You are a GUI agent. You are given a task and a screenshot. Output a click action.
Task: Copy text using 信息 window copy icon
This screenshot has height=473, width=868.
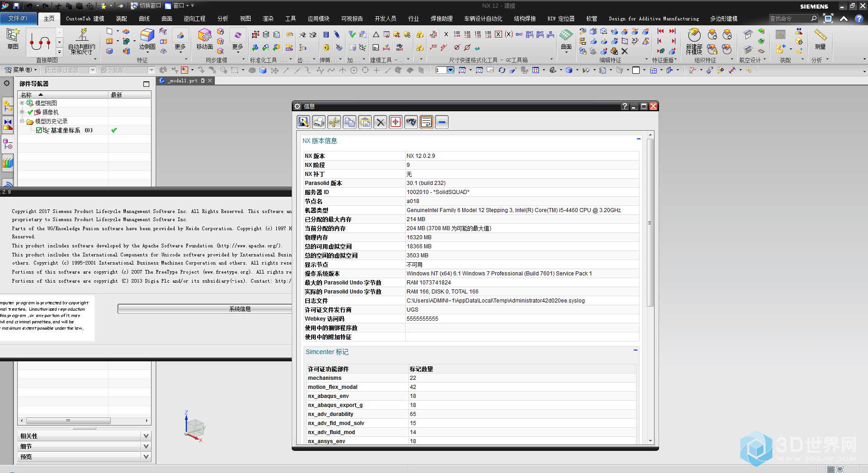click(x=350, y=122)
